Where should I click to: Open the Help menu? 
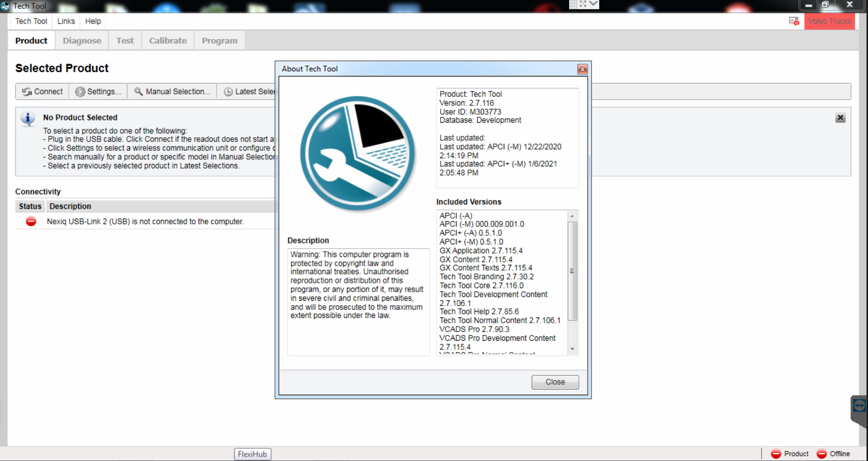click(x=93, y=21)
